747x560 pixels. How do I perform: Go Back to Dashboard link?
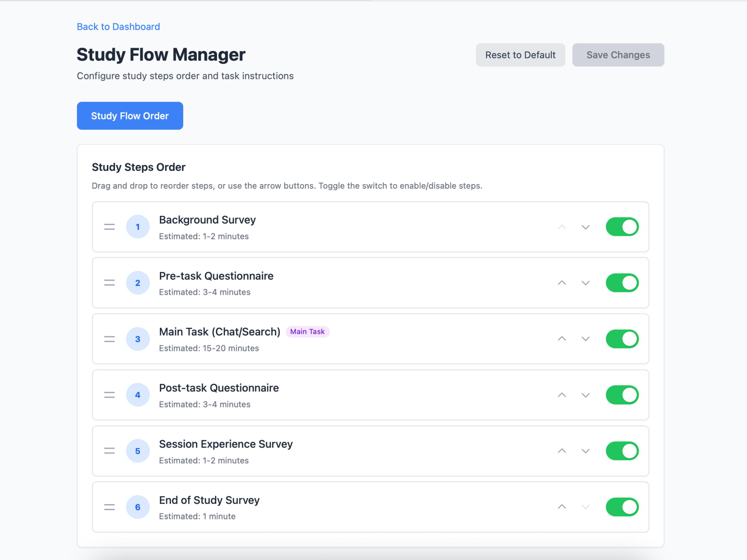(x=119, y=27)
